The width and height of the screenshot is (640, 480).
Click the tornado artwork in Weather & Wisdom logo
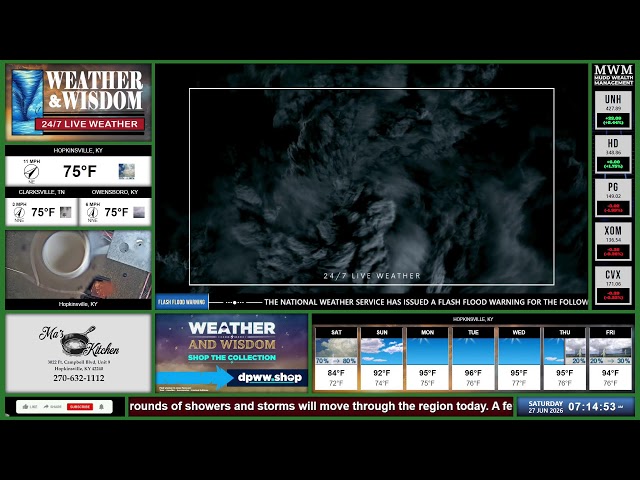click(27, 102)
